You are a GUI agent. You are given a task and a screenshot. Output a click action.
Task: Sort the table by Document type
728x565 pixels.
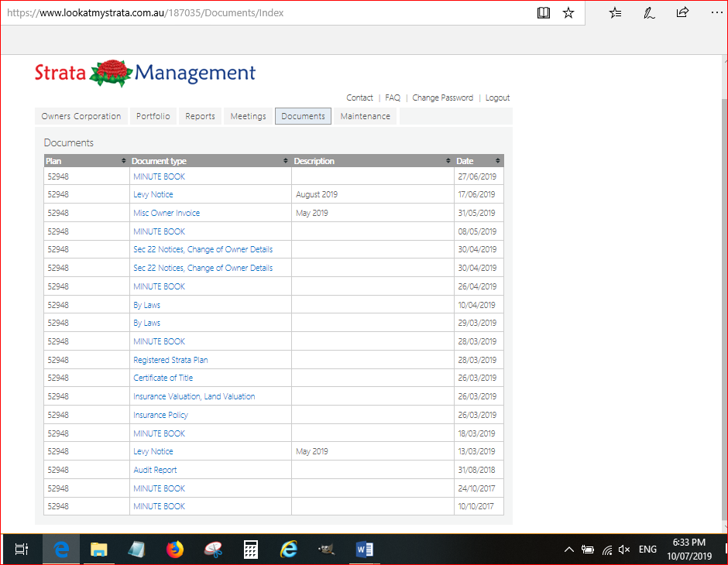211,161
